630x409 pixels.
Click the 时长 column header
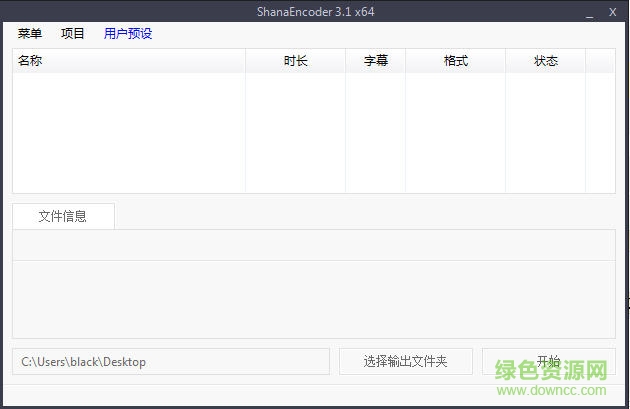click(296, 61)
